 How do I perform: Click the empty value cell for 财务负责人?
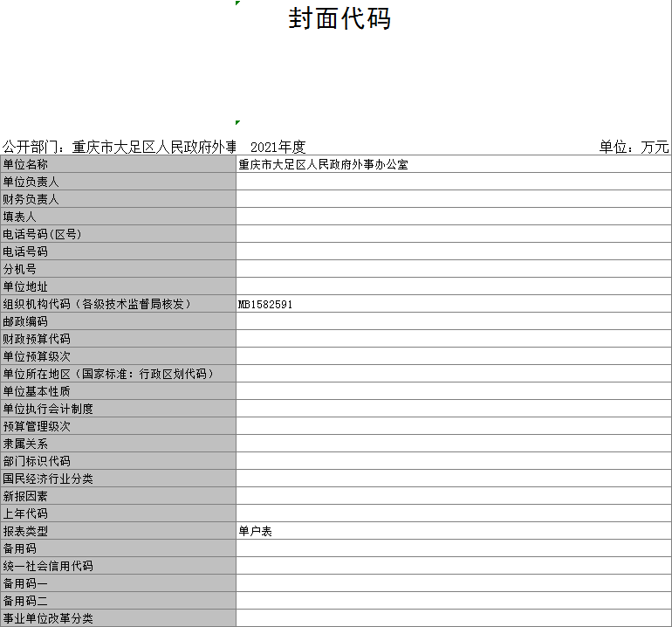tap(454, 199)
